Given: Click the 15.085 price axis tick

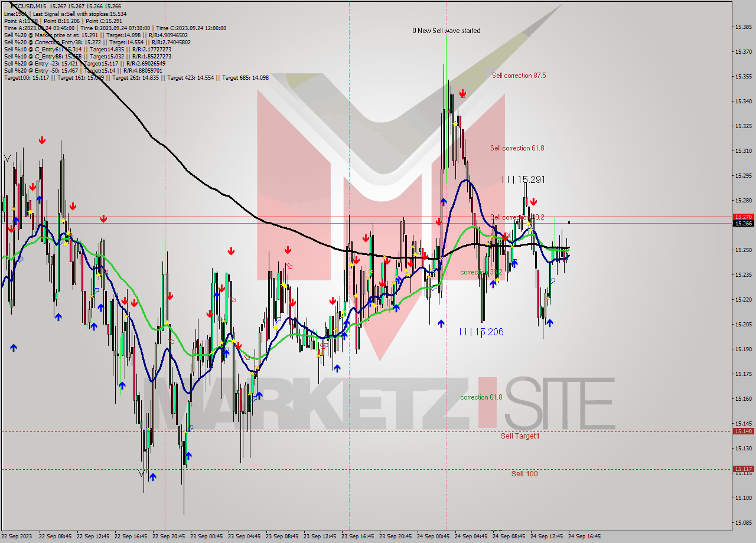Looking at the screenshot, I should 743,522.
